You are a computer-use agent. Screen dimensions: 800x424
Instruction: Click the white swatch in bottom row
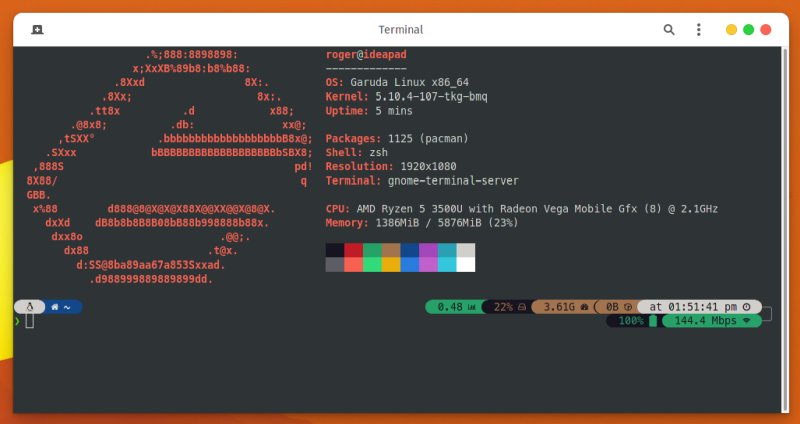click(x=466, y=265)
